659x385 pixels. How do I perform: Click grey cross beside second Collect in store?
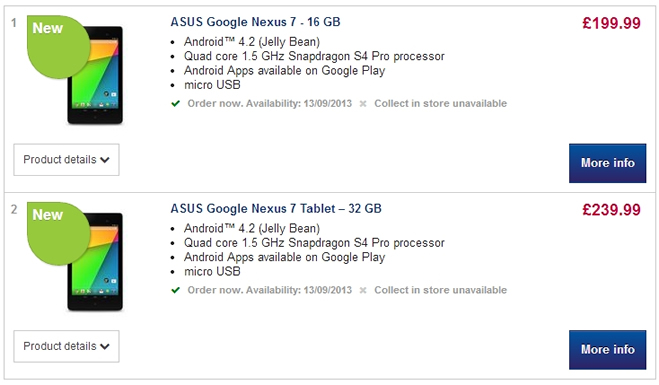(x=363, y=290)
